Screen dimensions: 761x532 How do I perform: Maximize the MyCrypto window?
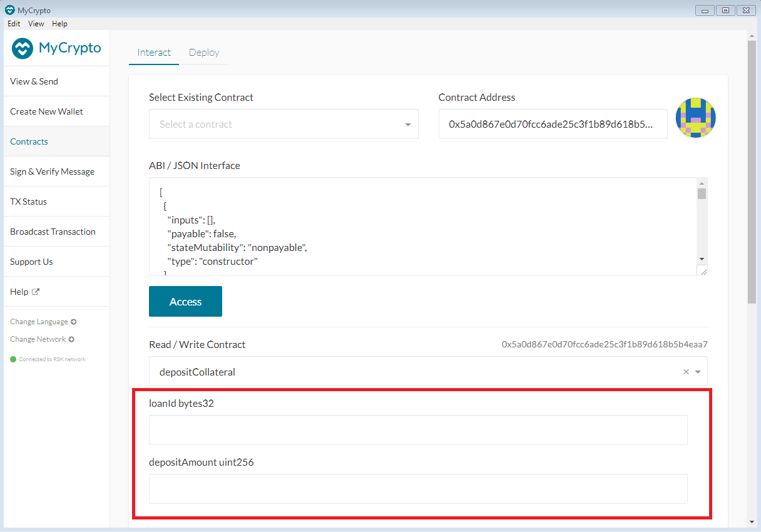pyautogui.click(x=725, y=10)
